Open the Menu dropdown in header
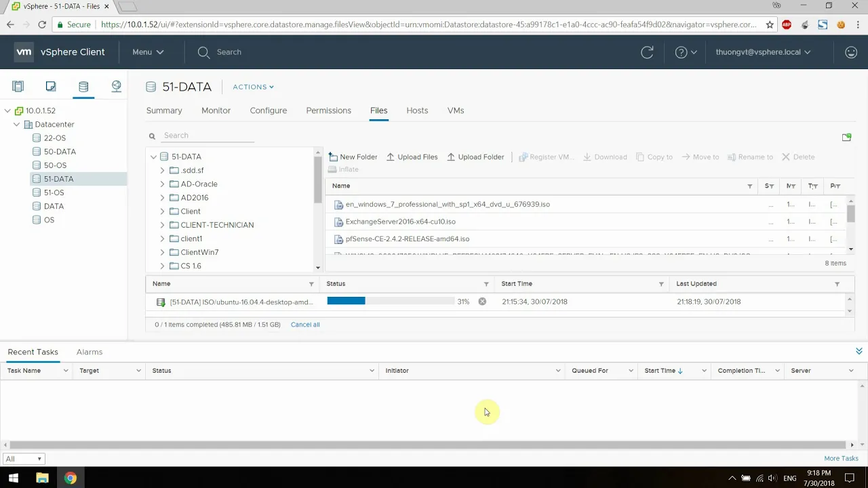 tap(148, 52)
